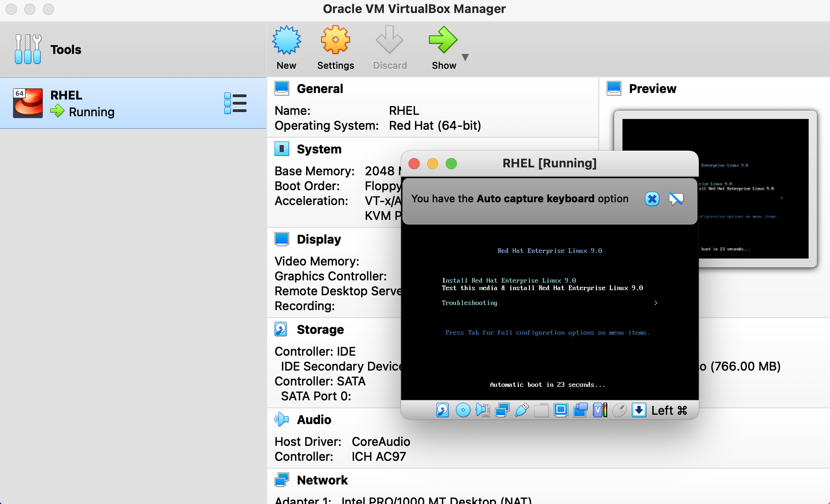The image size is (830, 504).
Task: Click the Discard toolbar icon
Action: (x=389, y=40)
